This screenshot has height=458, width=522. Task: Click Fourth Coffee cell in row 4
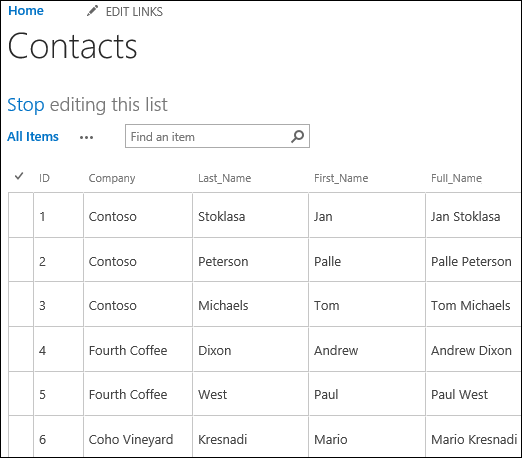coord(138,350)
